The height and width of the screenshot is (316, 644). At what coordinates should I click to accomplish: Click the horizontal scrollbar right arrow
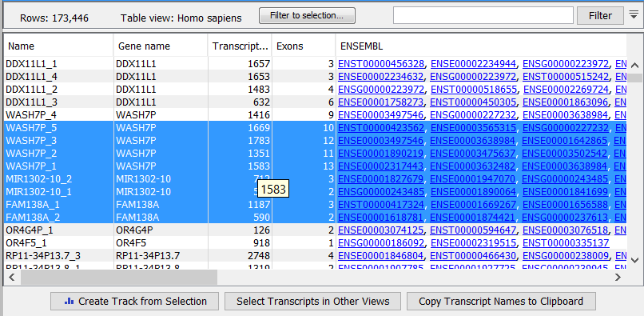click(618, 278)
